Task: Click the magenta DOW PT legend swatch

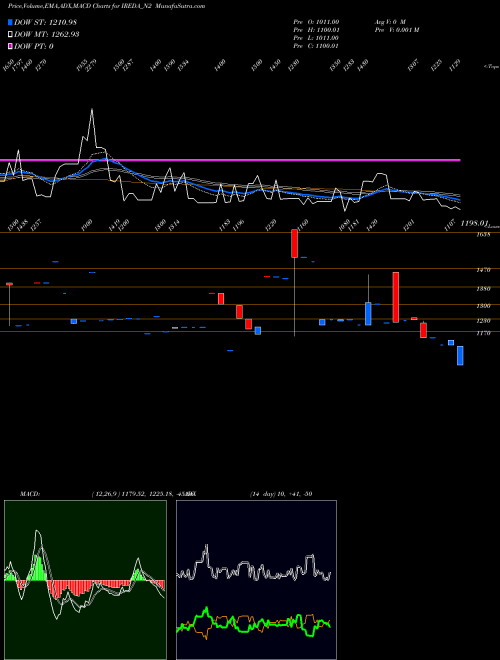Action: 10,46
